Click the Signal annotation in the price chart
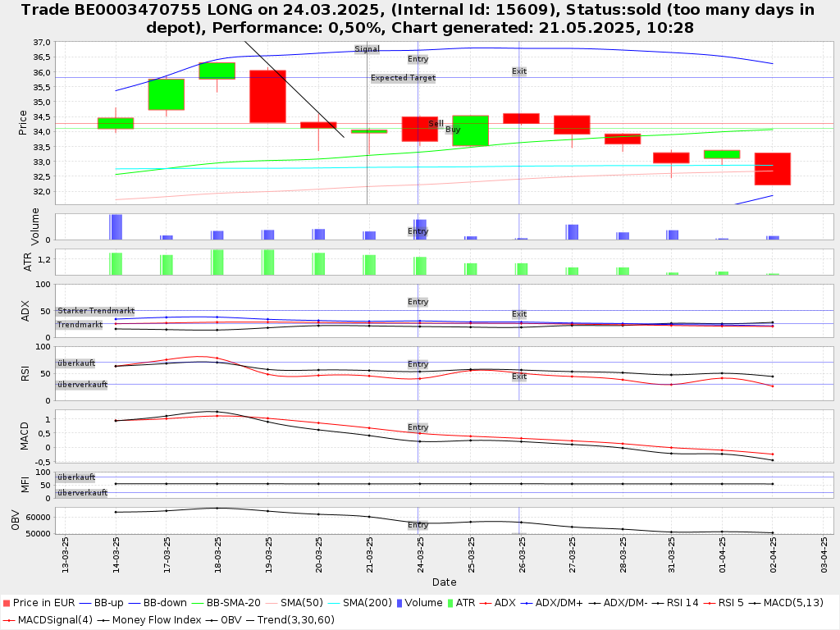 point(367,49)
